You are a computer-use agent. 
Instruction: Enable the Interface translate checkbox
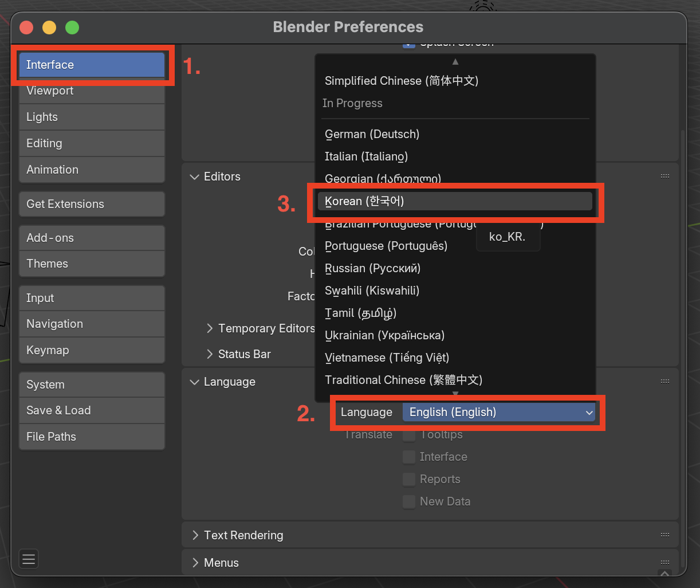click(x=409, y=457)
